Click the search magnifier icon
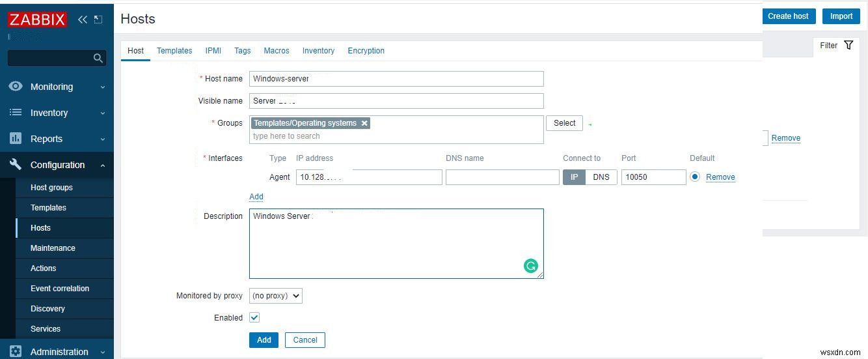Viewport: 868px width, 359px height. click(98, 58)
